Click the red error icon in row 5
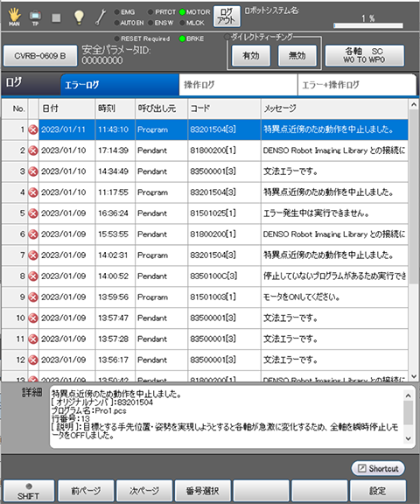Screen dimensions: 420x504 tap(33, 213)
